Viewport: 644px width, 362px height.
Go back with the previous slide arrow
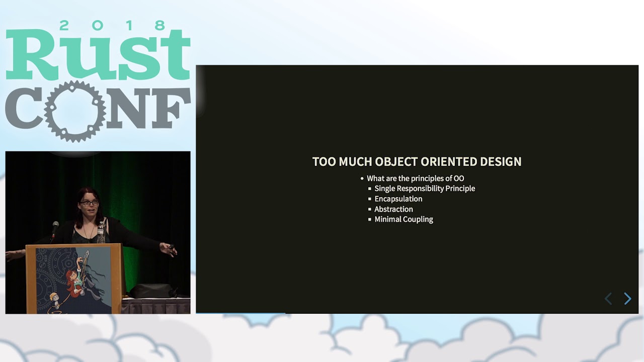tap(608, 299)
